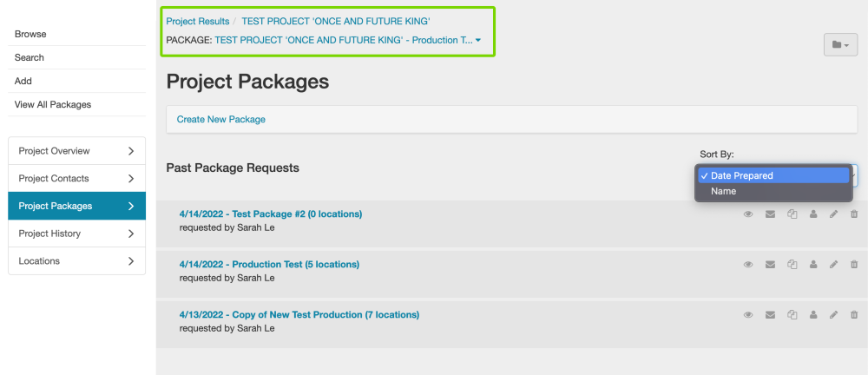The width and height of the screenshot is (868, 375).
Task: Click Create New Package link
Action: (220, 119)
